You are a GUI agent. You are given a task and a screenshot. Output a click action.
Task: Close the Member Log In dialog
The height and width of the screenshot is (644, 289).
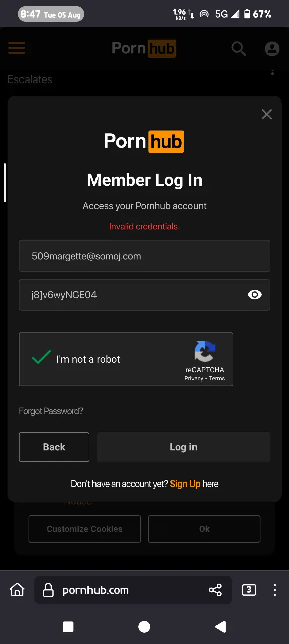[267, 114]
